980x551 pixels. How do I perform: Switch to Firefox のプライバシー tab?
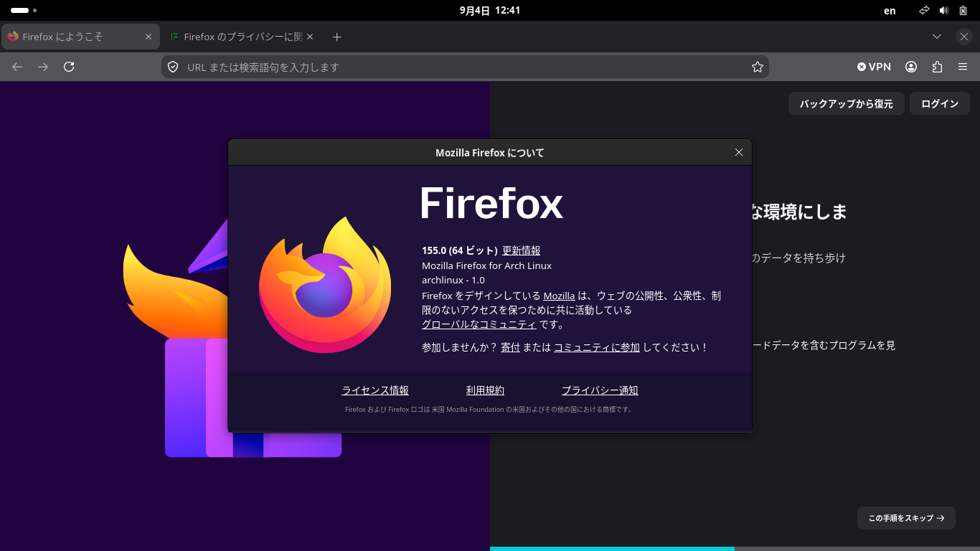click(x=243, y=37)
